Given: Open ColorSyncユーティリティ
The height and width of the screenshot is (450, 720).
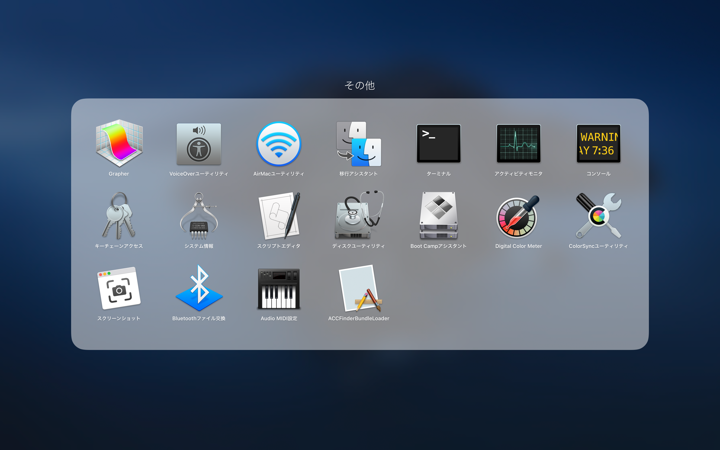Looking at the screenshot, I should [598, 215].
